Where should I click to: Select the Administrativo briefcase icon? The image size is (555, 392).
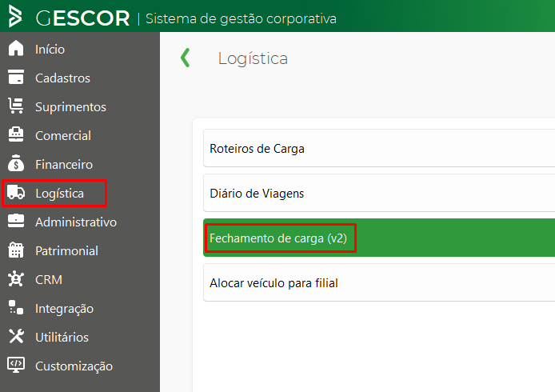click(x=16, y=221)
